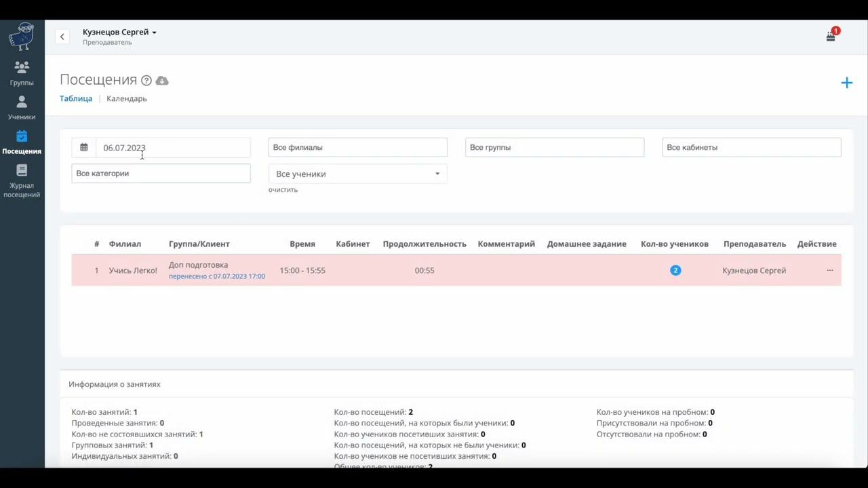
Task: Click the back arrow button
Action: coord(62,37)
